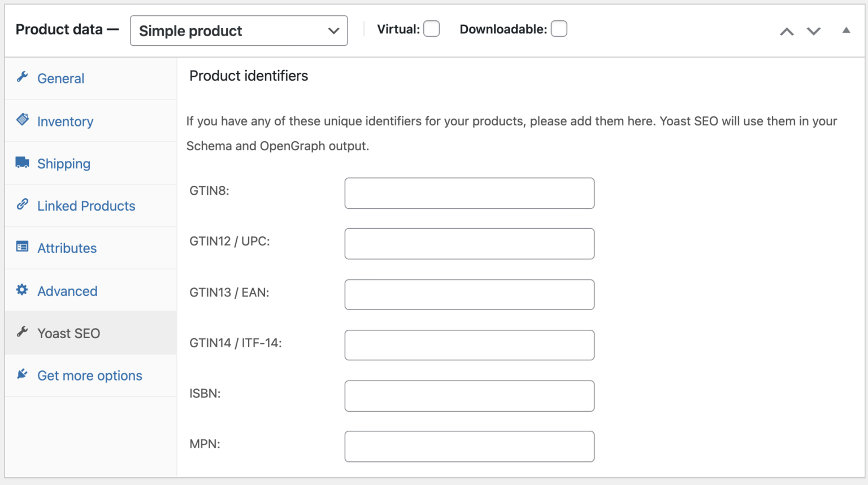Check the Downloadable option
This screenshot has width=868, height=485.
coord(559,28)
